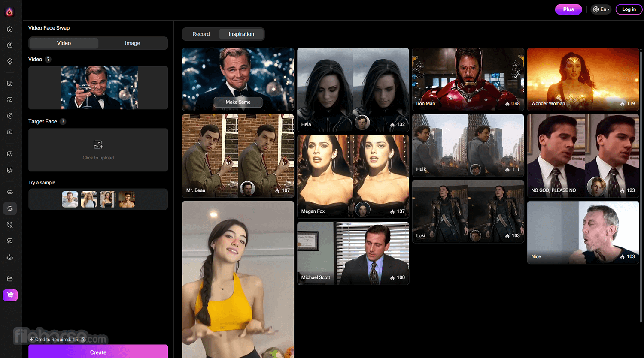
Task: Select the dark-haired woman sample face
Action: pos(108,199)
